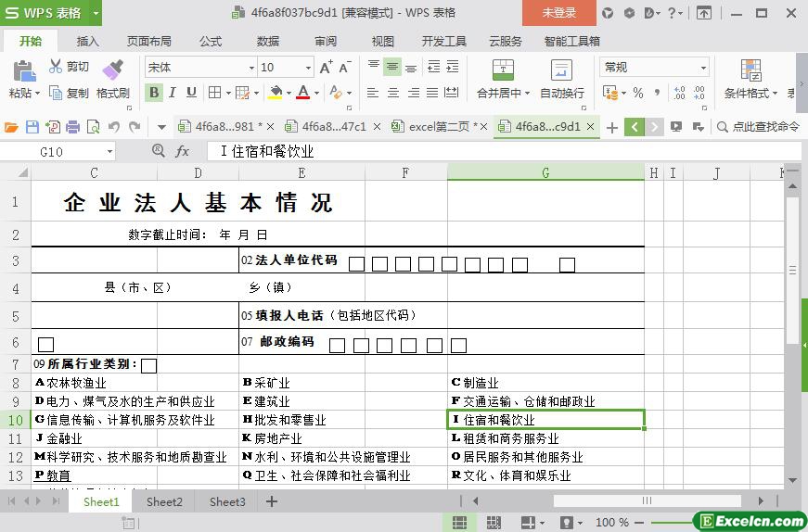Click the add new sheet plus button
Image resolution: width=808 pixels, height=532 pixels.
point(272,501)
